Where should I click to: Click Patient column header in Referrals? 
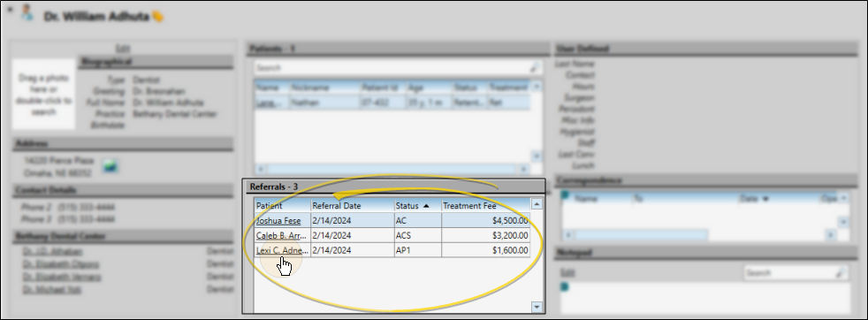pyautogui.click(x=283, y=205)
